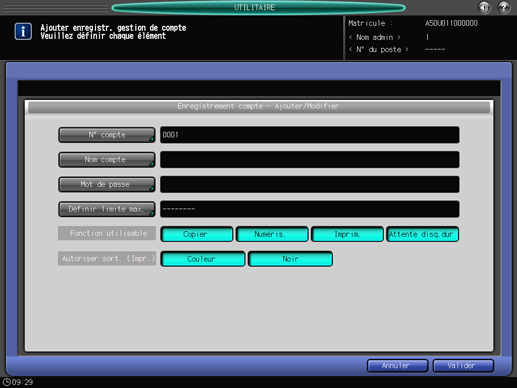Click the Enregistrement compte - Ajouter/Modifier header

259,107
